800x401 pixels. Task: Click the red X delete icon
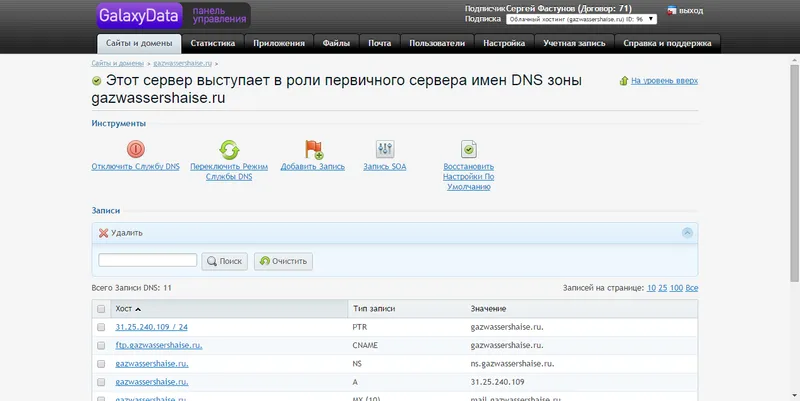click(104, 233)
